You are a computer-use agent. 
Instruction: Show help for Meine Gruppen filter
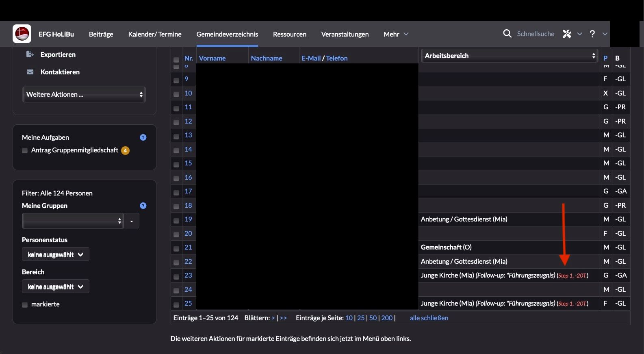coord(143,206)
